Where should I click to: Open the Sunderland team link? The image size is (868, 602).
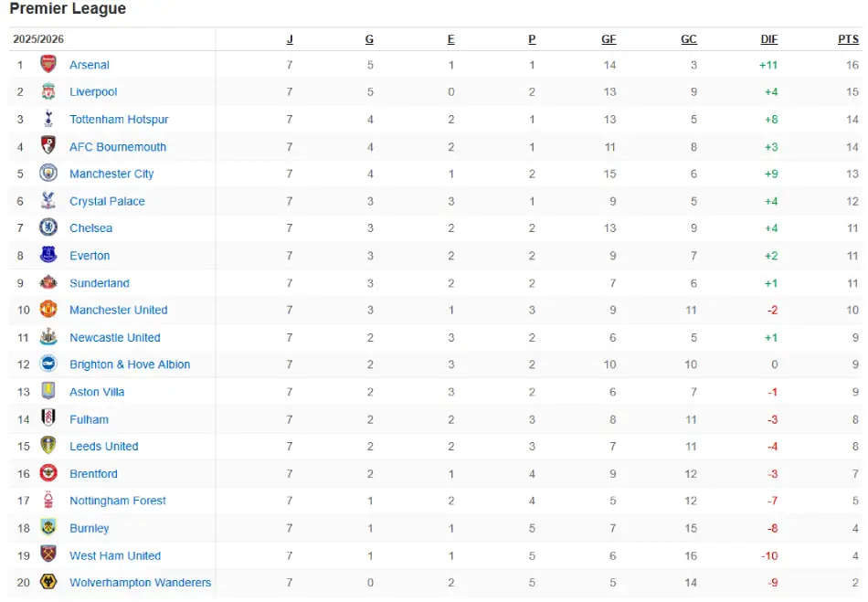(100, 283)
